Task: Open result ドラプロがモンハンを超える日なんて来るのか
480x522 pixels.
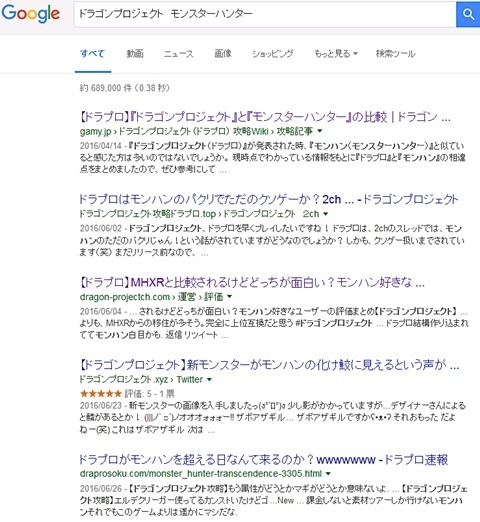Action: 263,460
